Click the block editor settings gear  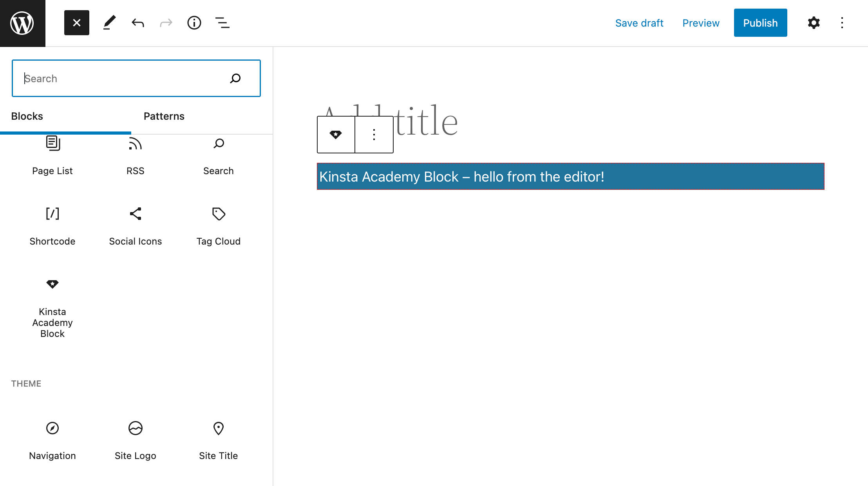pos(814,23)
